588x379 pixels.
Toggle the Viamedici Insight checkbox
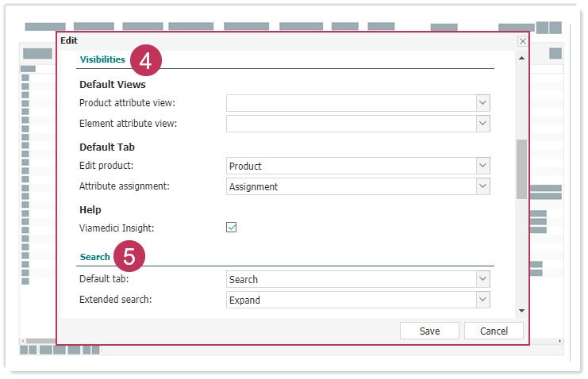232,228
